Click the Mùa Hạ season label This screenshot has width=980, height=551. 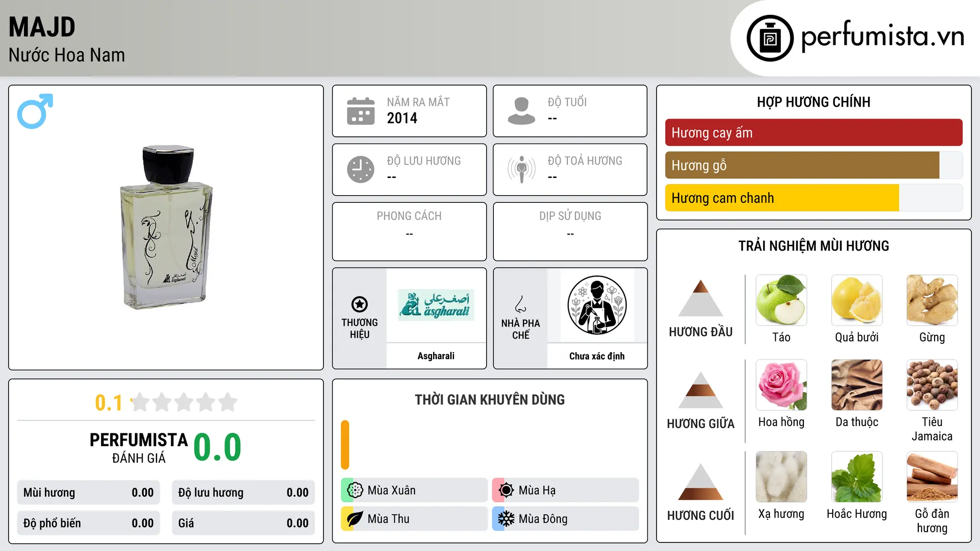(537, 490)
